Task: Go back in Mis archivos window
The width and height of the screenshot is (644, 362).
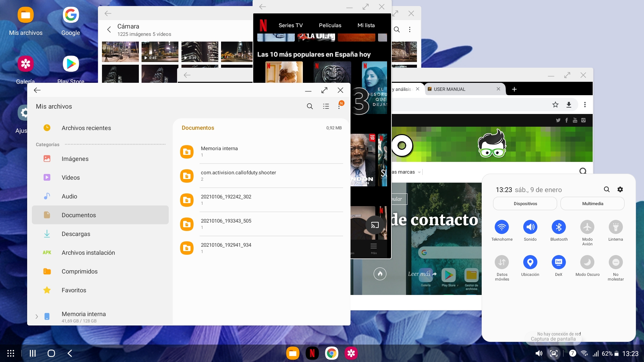Action: pos(37,90)
